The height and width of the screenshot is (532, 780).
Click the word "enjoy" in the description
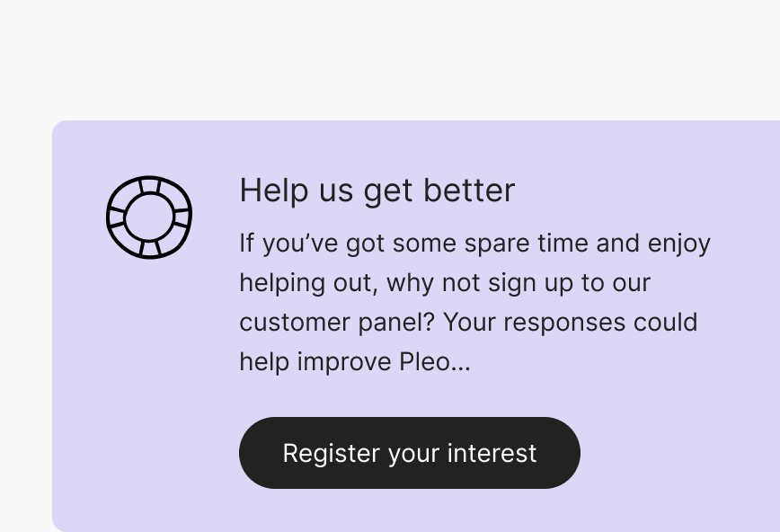[678, 244]
